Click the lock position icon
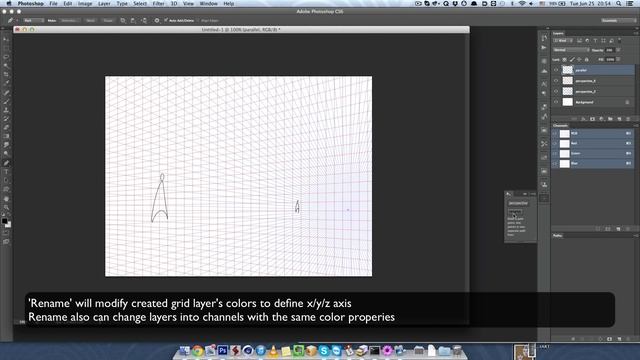640x360 pixels. [579, 60]
